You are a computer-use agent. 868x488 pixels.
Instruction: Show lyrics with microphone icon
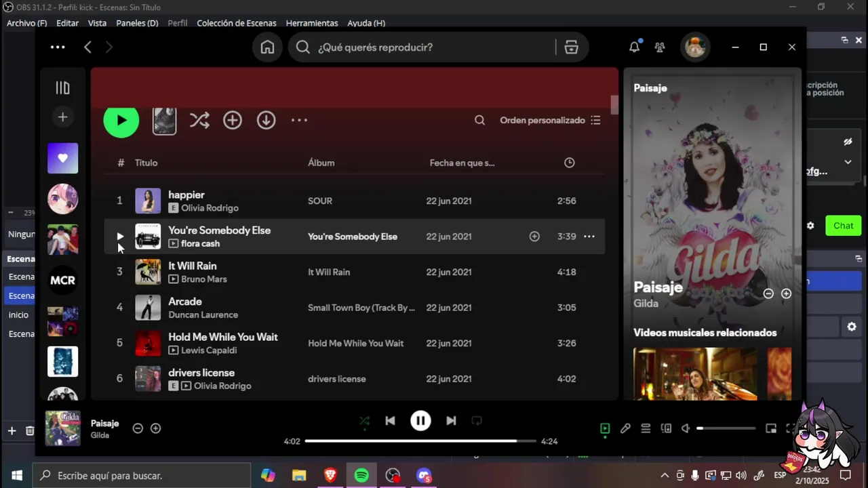(x=625, y=428)
